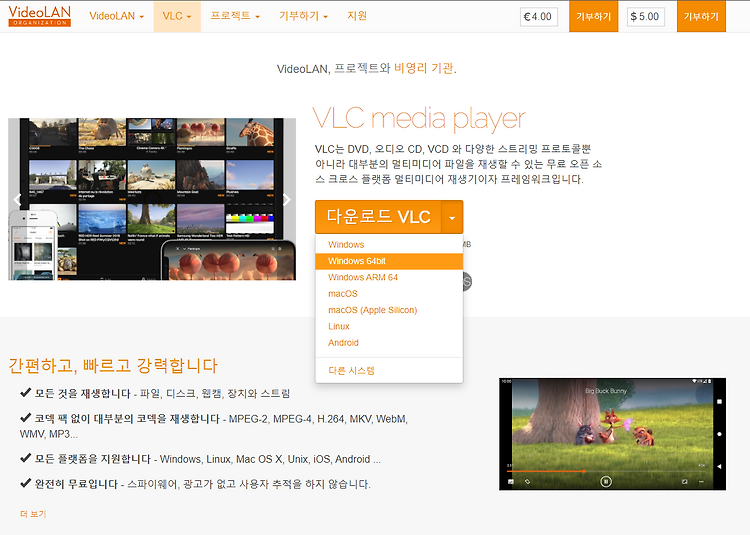Toggle the download platform dropdown arrow
Screen dimensions: 750x535
tap(452, 217)
